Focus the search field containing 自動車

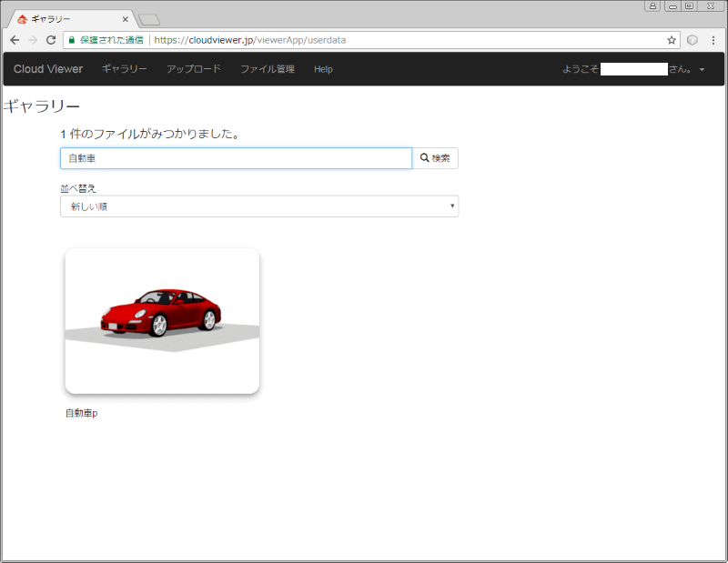[236, 158]
